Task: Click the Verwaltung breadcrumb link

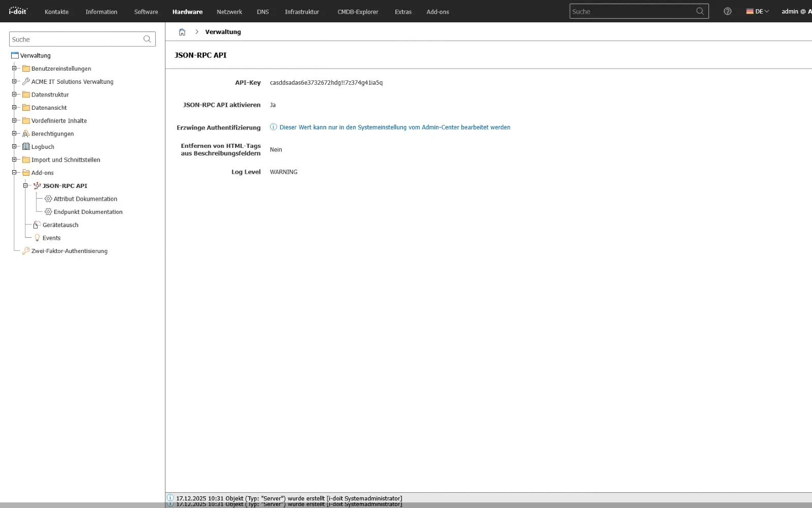Action: click(x=223, y=31)
